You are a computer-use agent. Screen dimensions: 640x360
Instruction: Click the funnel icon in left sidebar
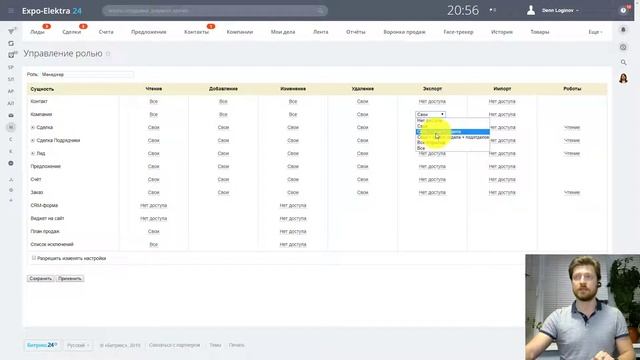tap(11, 31)
